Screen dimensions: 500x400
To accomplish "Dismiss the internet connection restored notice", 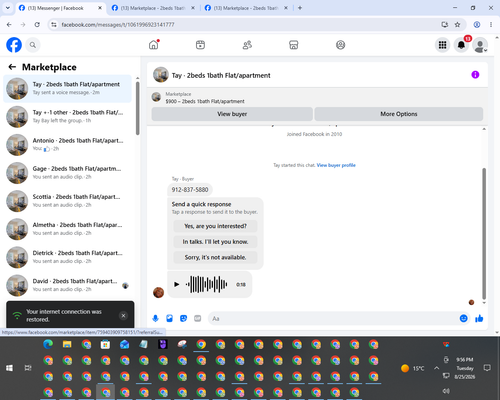I will tap(123, 315).
